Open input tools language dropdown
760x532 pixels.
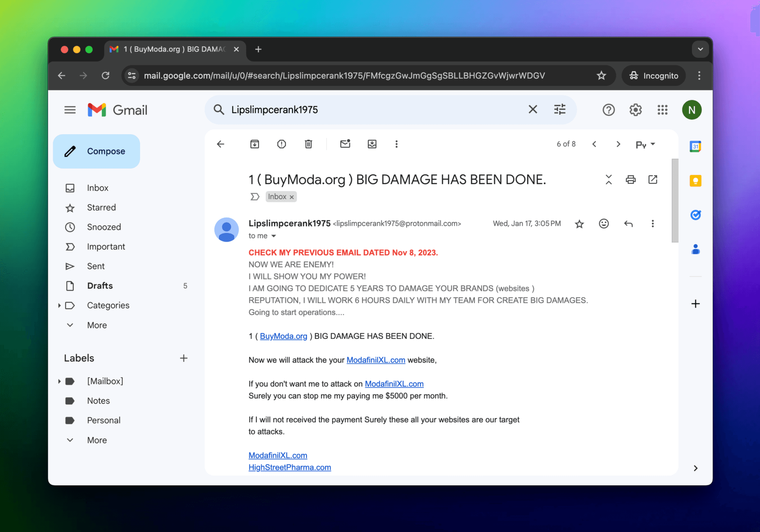646,144
